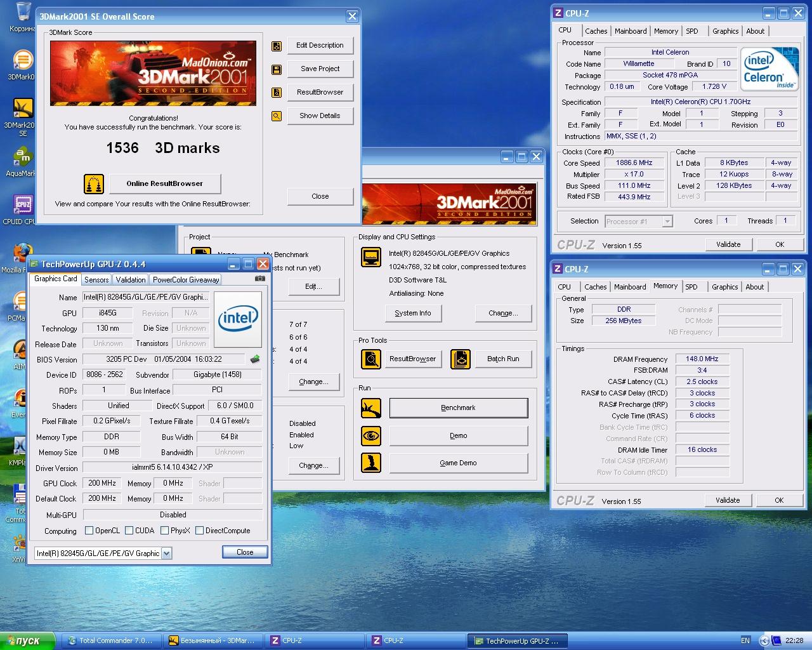
Task: Open the Start (пуск) menu
Action: click(28, 641)
